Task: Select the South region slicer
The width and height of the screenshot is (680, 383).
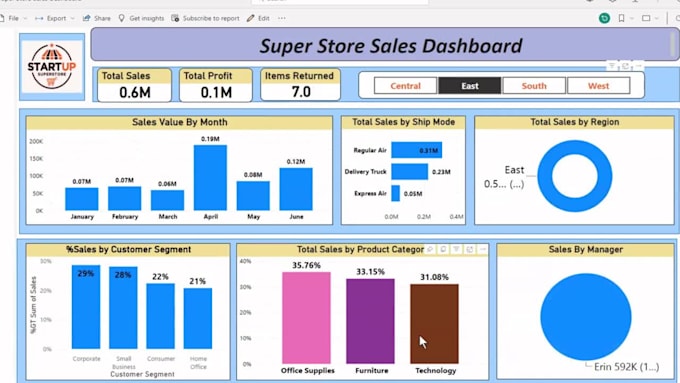Action: click(534, 86)
